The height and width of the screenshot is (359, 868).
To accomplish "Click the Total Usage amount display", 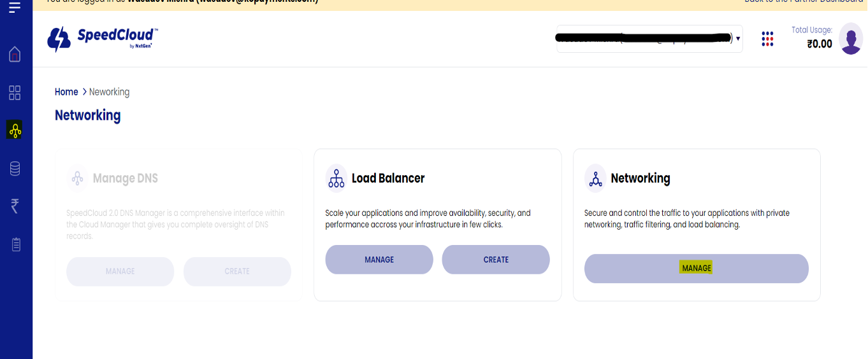I will (819, 44).
